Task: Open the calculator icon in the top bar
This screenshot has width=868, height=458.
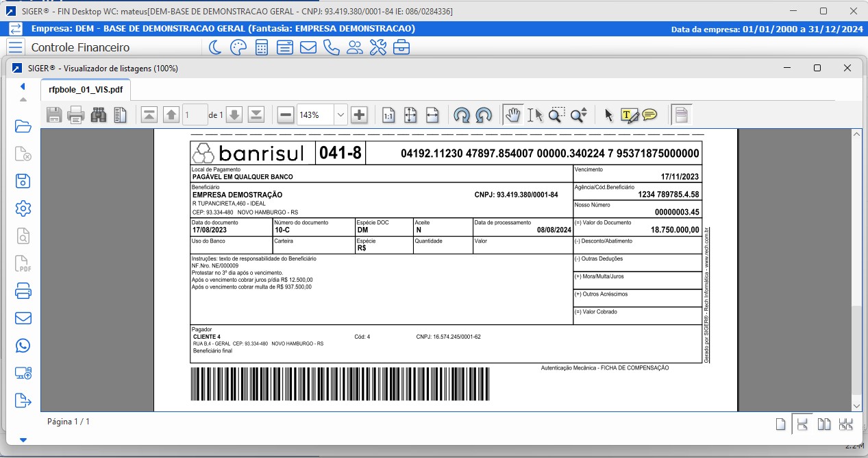Action: 261,47
